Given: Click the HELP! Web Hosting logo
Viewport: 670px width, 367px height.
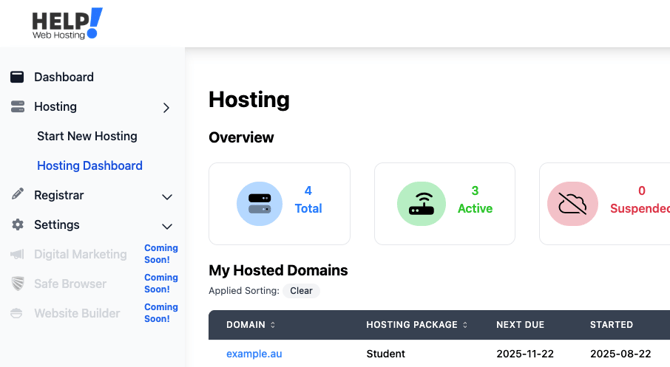Looking at the screenshot, I should point(67,24).
